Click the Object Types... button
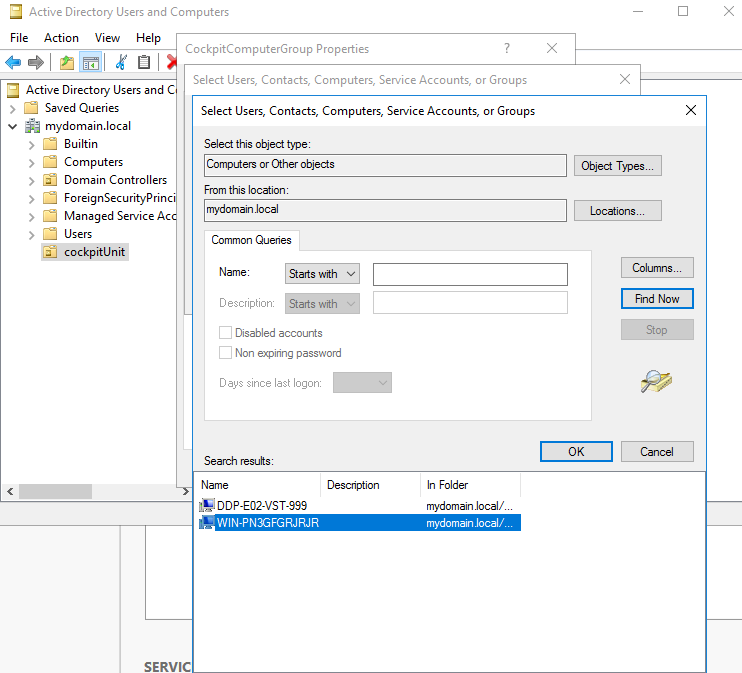Viewport: 742px width, 673px height. pyautogui.click(x=618, y=166)
